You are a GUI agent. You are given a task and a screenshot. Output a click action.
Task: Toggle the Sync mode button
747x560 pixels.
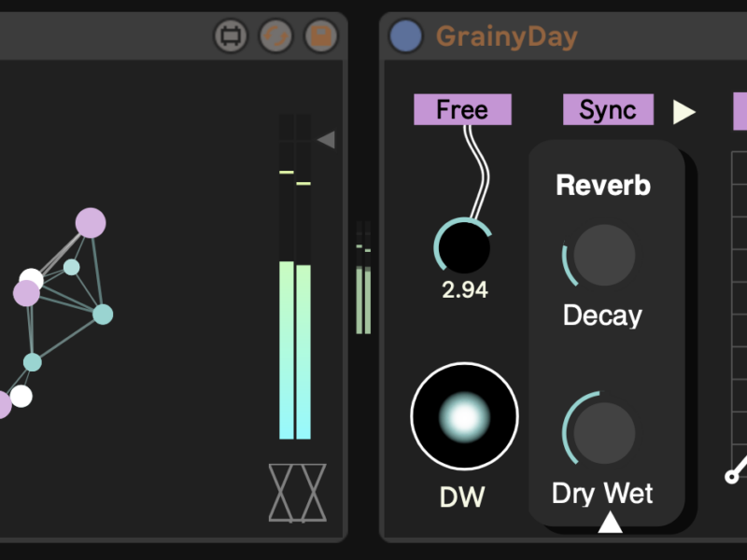pyautogui.click(x=608, y=109)
